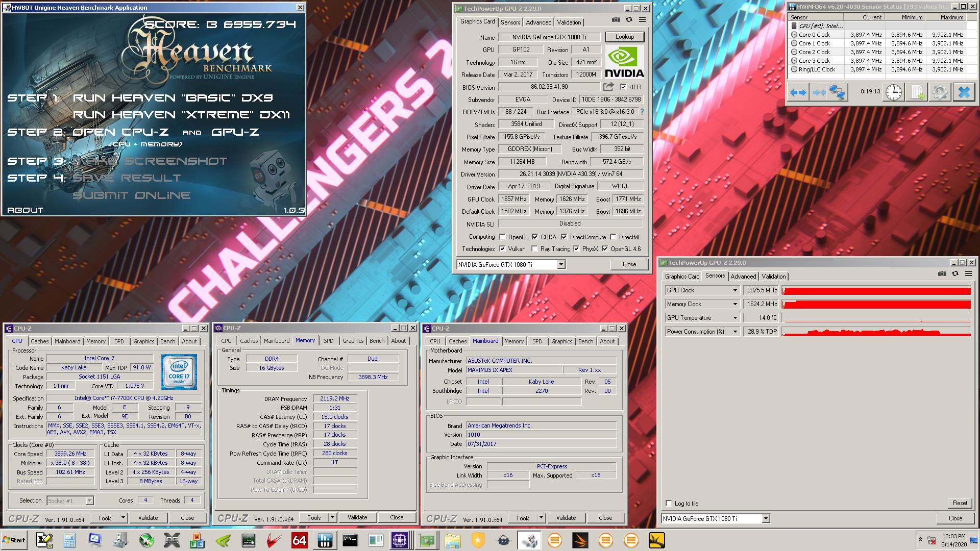
Task: Click the Windows Start button
Action: coord(14,540)
